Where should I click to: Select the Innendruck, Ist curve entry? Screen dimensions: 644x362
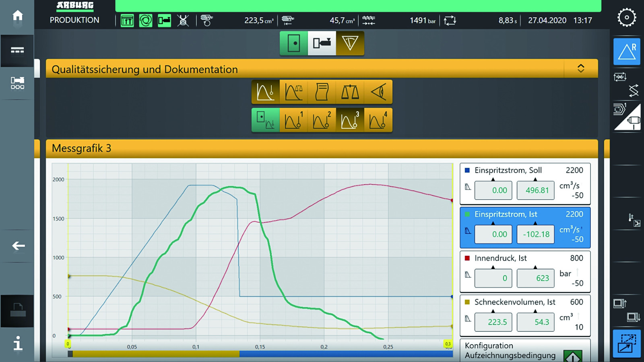525,271
